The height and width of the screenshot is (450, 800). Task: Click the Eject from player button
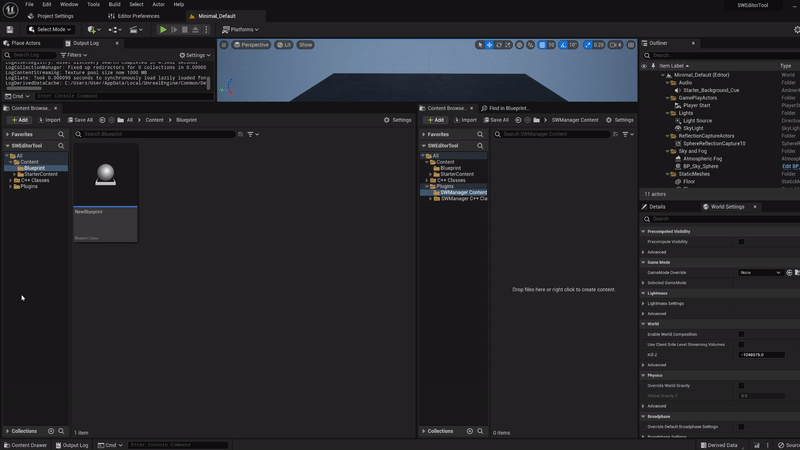195,30
